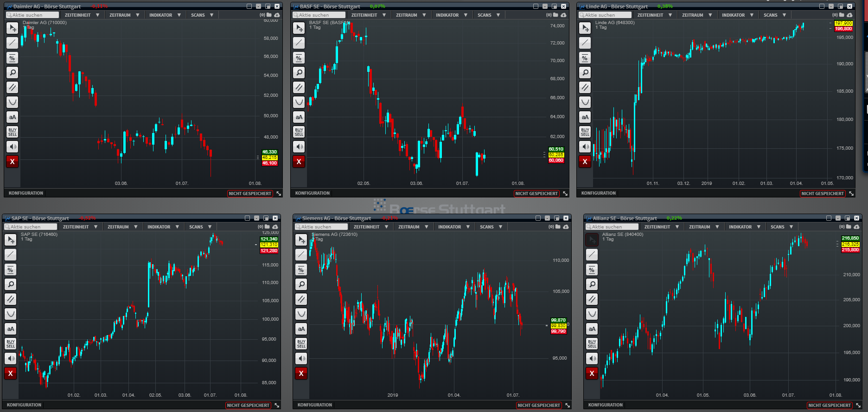This screenshot has height=412, width=868.
Task: Open the BUY SELL tool in Allianz SE chart
Action: 592,343
